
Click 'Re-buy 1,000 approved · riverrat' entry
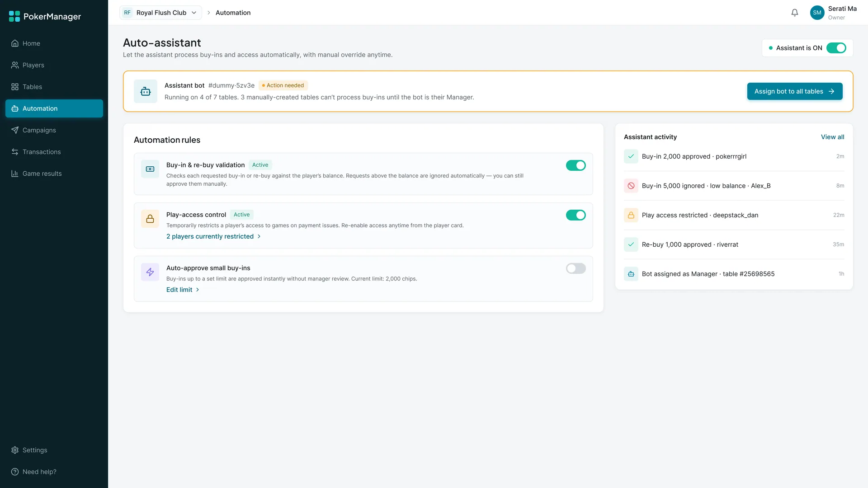coord(734,244)
